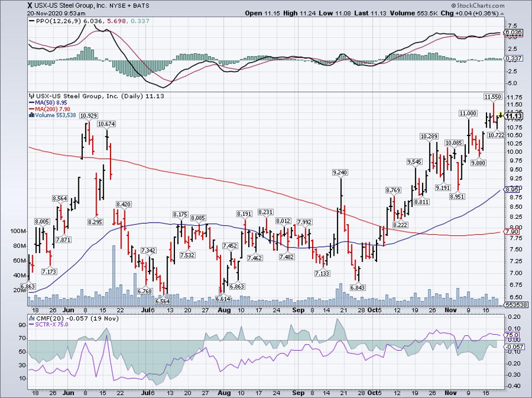Click the Last 11.13 header value

pos(370,13)
